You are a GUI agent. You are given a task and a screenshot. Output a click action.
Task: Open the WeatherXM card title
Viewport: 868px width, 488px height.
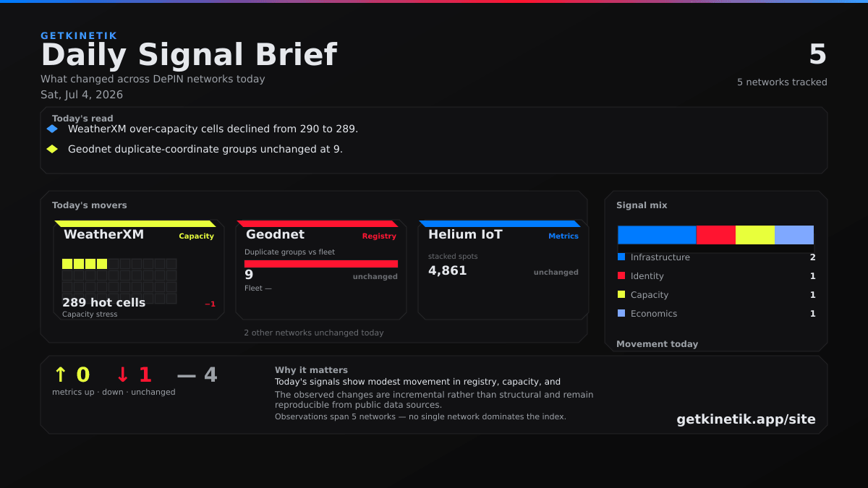(x=103, y=234)
